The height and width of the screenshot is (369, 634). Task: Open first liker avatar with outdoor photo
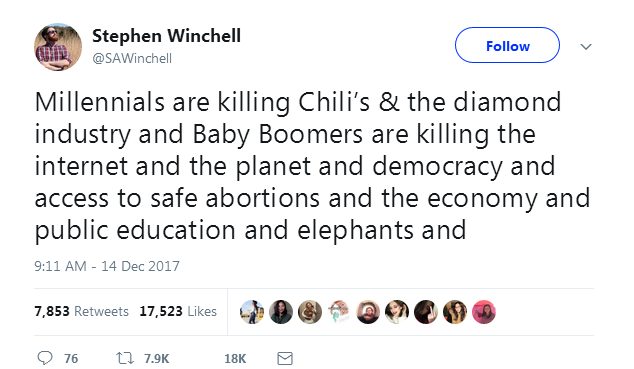(x=251, y=312)
